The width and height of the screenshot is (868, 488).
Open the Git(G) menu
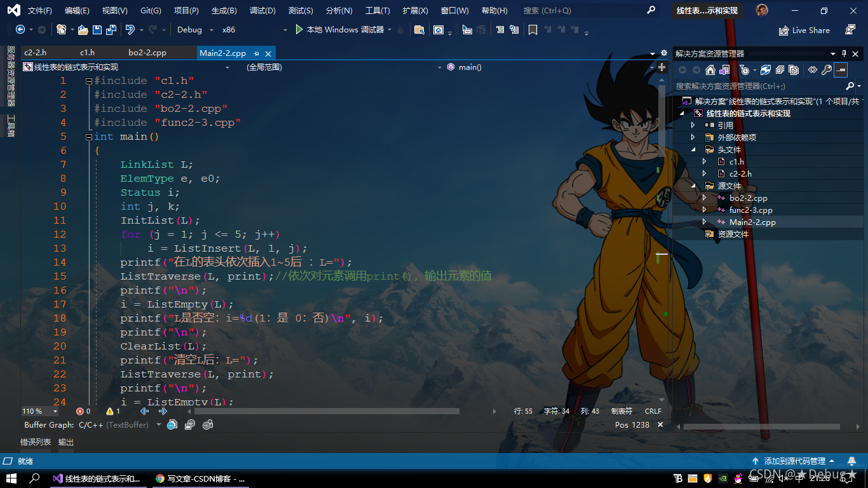click(x=151, y=11)
